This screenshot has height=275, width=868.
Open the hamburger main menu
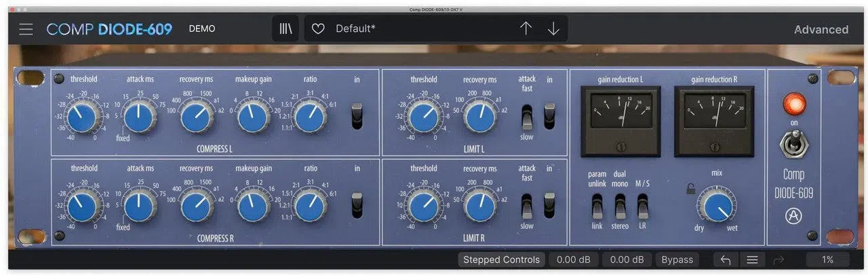tap(26, 29)
